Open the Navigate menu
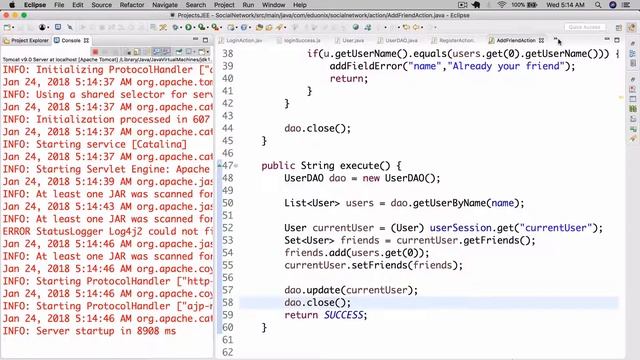 coord(165,5)
